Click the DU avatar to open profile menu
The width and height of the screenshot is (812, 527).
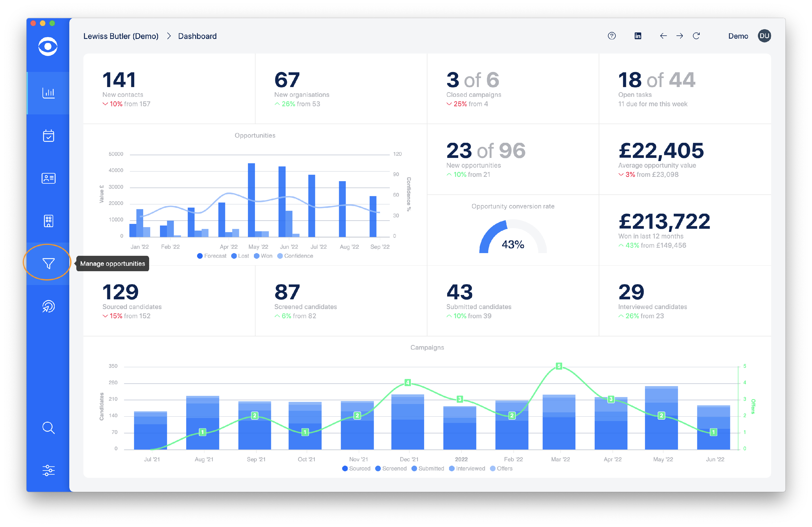coord(764,36)
